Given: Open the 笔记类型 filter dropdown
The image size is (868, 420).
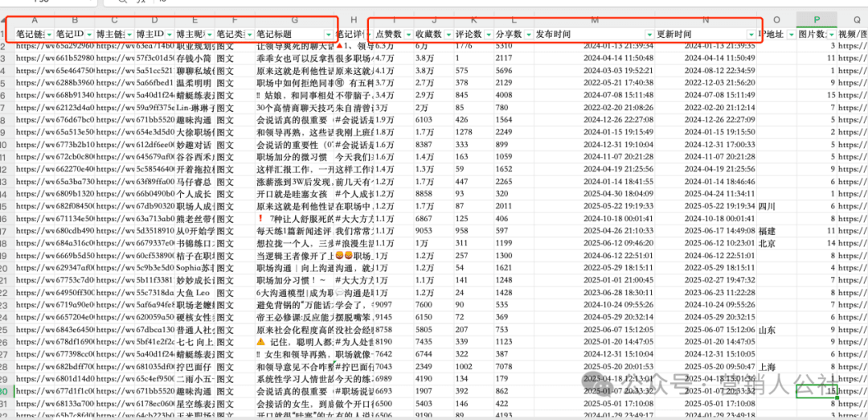Looking at the screenshot, I should coord(250,35).
